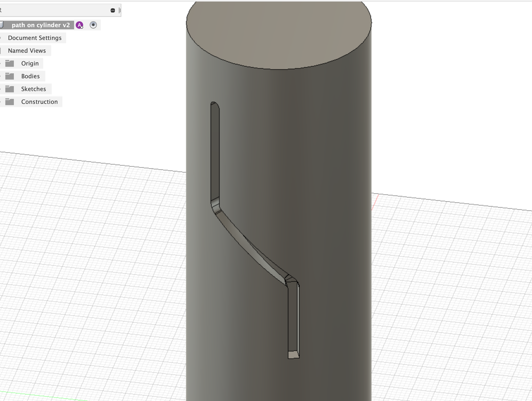Click the bottom end face of lower groove

[293, 355]
